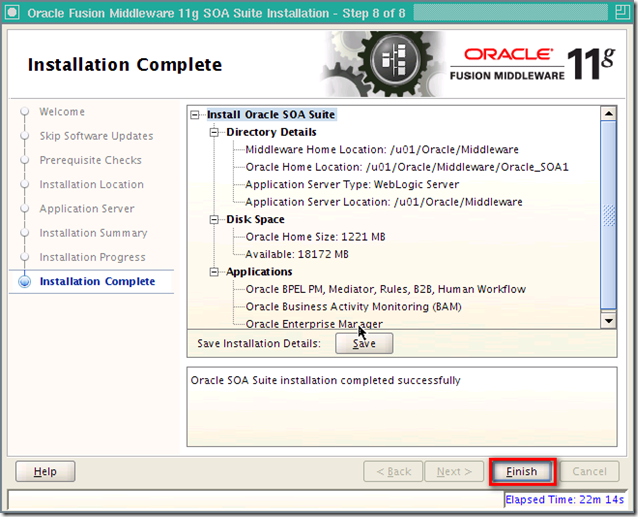Collapse the Applications node
The width and height of the screenshot is (638, 517).
[214, 272]
